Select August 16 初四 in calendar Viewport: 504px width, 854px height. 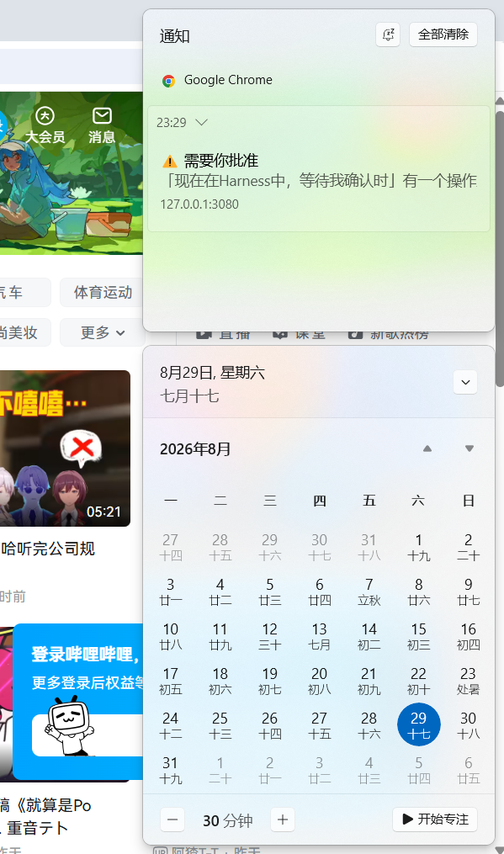468,636
